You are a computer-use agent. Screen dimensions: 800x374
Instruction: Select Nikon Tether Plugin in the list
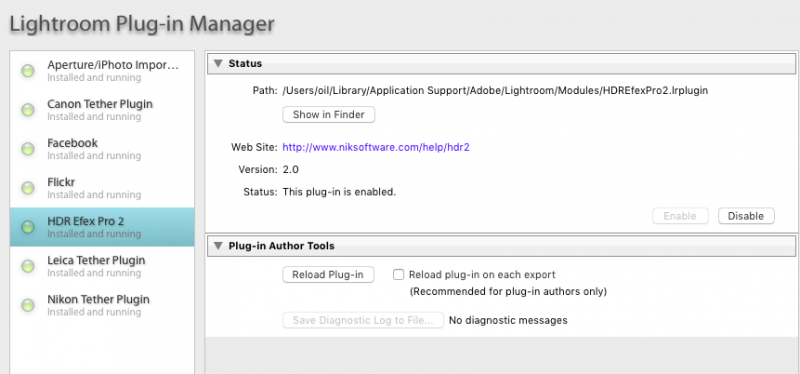102,305
